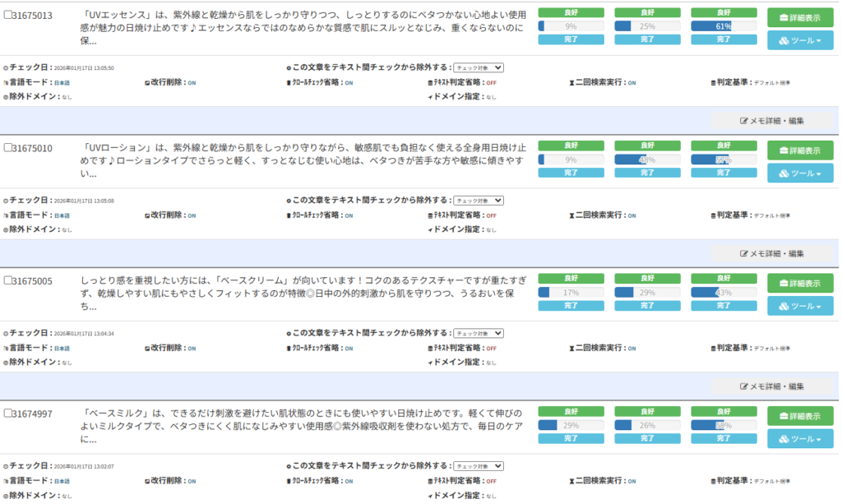Check the box for entry 31674997
842x504 pixels.
click(8, 413)
